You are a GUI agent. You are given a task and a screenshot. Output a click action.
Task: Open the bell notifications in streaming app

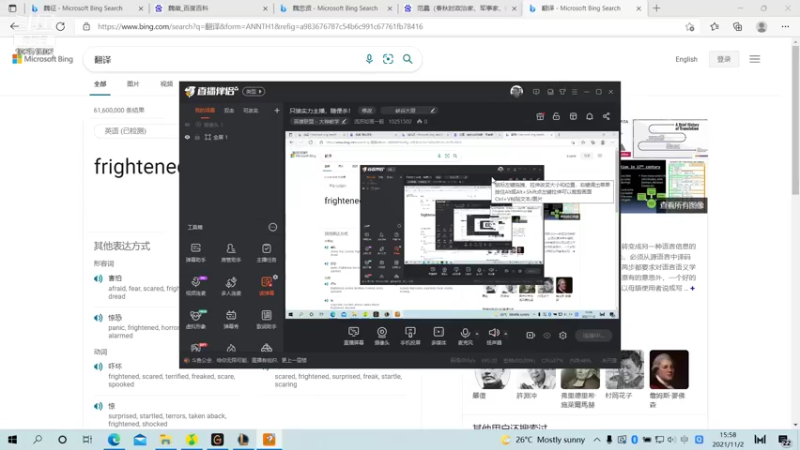[x=589, y=116]
